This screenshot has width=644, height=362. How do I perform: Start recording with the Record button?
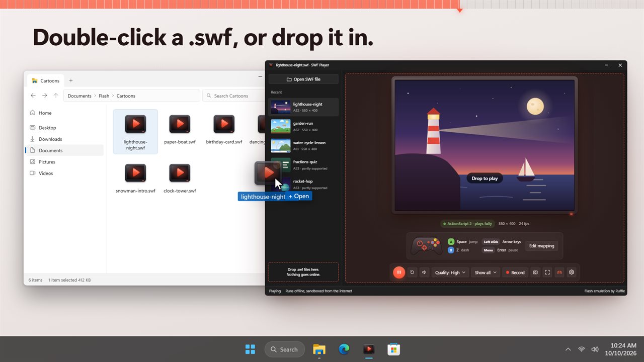click(515, 273)
